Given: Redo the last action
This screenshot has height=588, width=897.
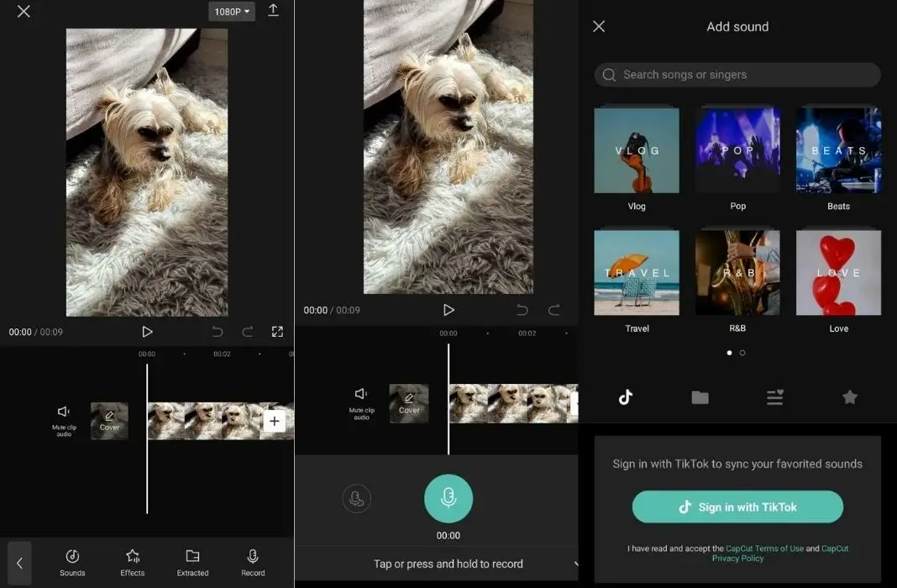Looking at the screenshot, I should [247, 331].
